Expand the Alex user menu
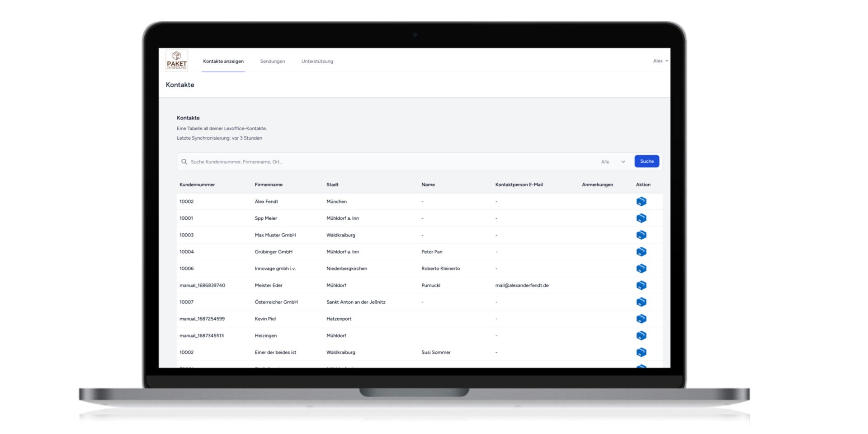The height and width of the screenshot is (434, 868). pyautogui.click(x=660, y=61)
